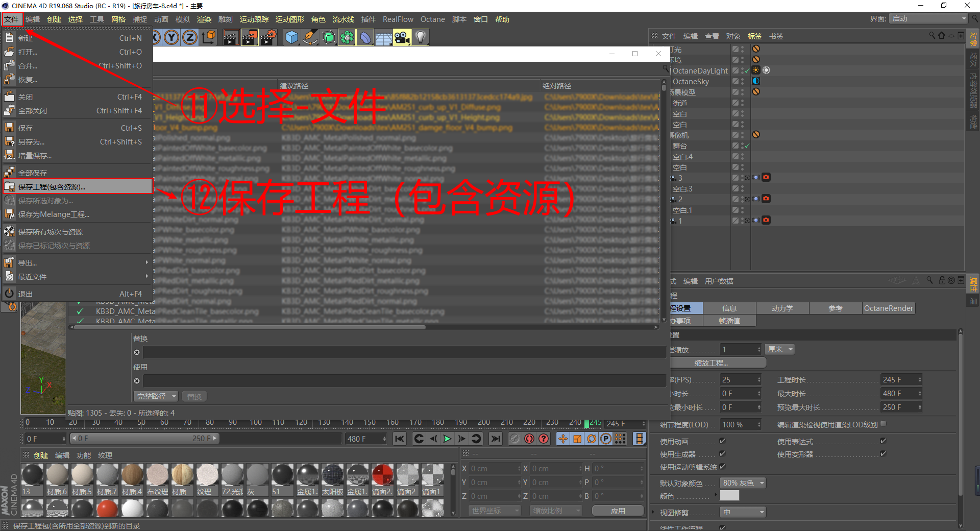This screenshot has height=531, width=980.
Task: Toggle visibility dots for OctaneSky object
Action: pos(742,81)
